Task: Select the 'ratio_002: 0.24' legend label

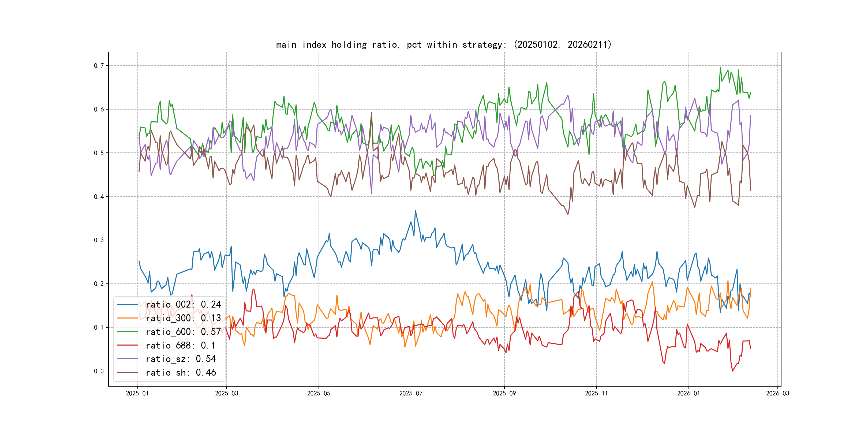Action: click(x=183, y=305)
